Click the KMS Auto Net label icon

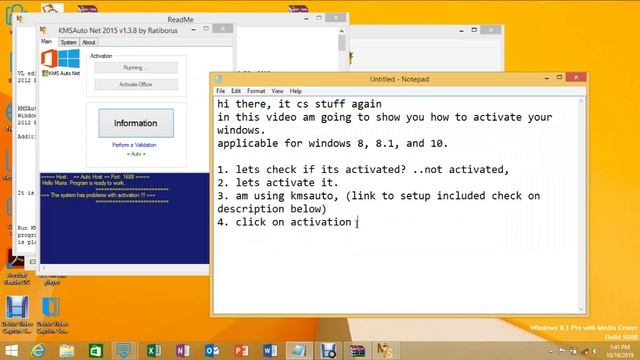pyautogui.click(x=45, y=73)
